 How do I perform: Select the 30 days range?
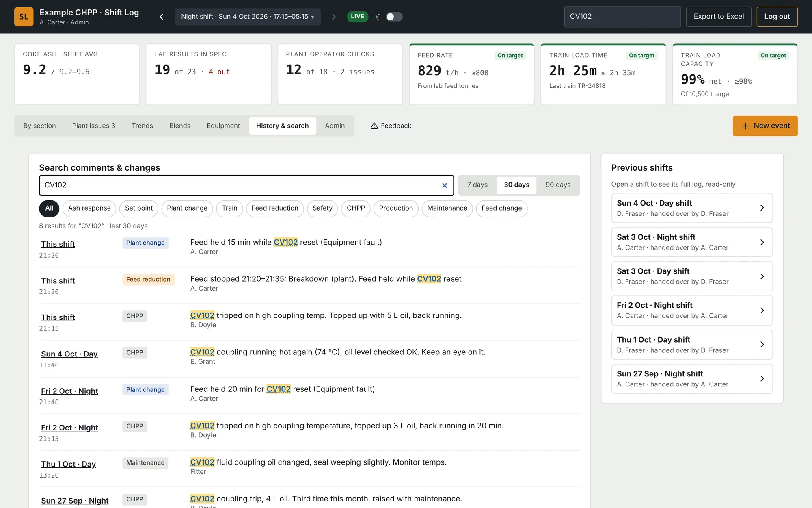click(516, 185)
